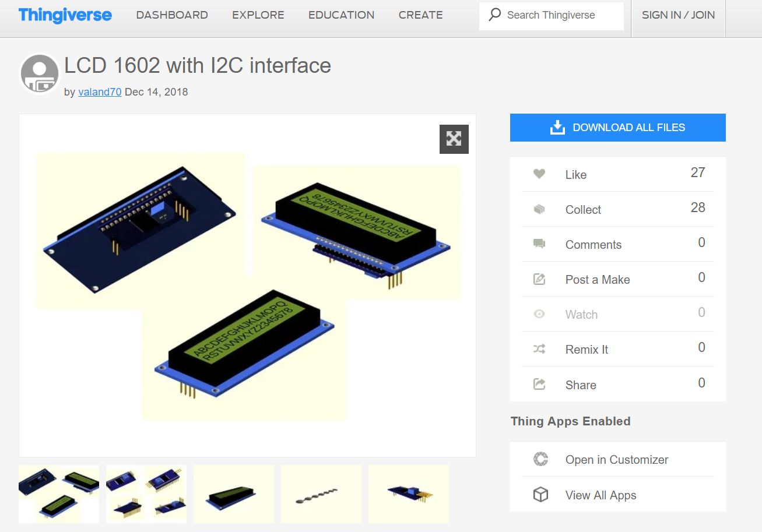Screen dimensions: 762x532
Task: Expand the image to fullscreen
Action: coord(454,139)
